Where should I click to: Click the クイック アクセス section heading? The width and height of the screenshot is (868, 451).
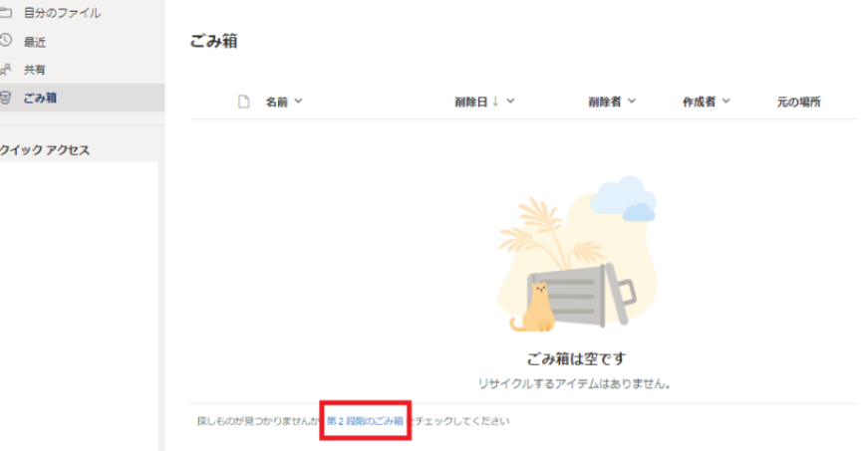pos(46,150)
